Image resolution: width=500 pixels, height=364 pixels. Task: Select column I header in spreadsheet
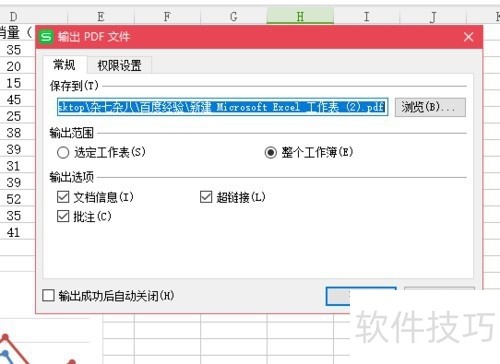[366, 16]
